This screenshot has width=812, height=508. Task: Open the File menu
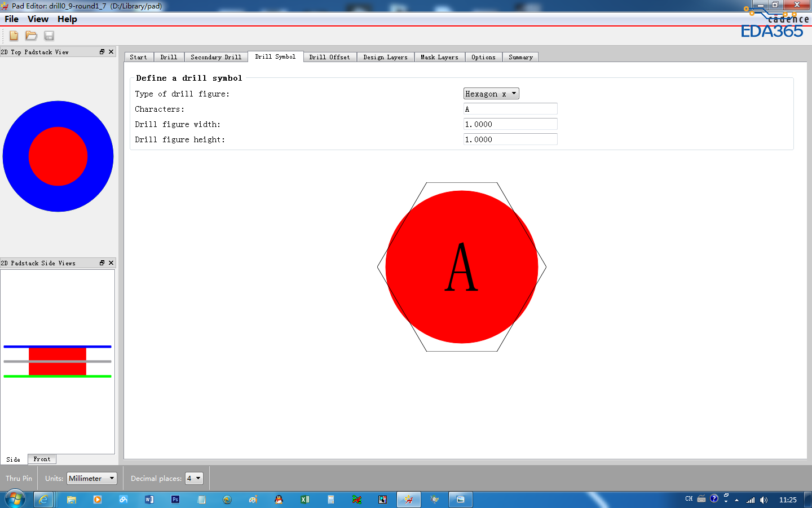click(12, 19)
